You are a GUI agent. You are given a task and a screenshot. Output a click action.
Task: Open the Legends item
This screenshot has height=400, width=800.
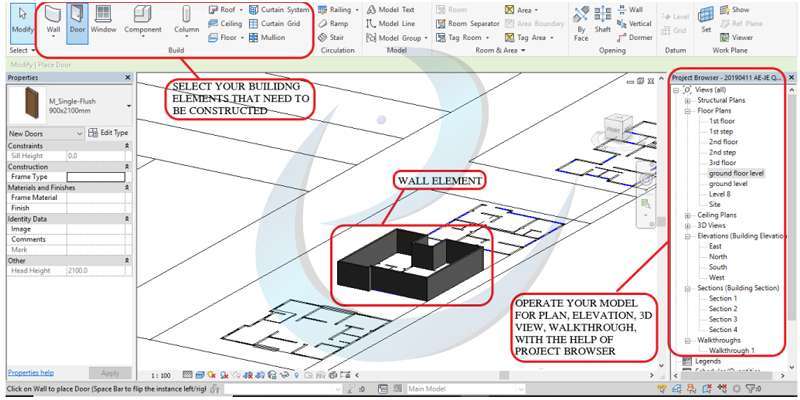point(708,361)
